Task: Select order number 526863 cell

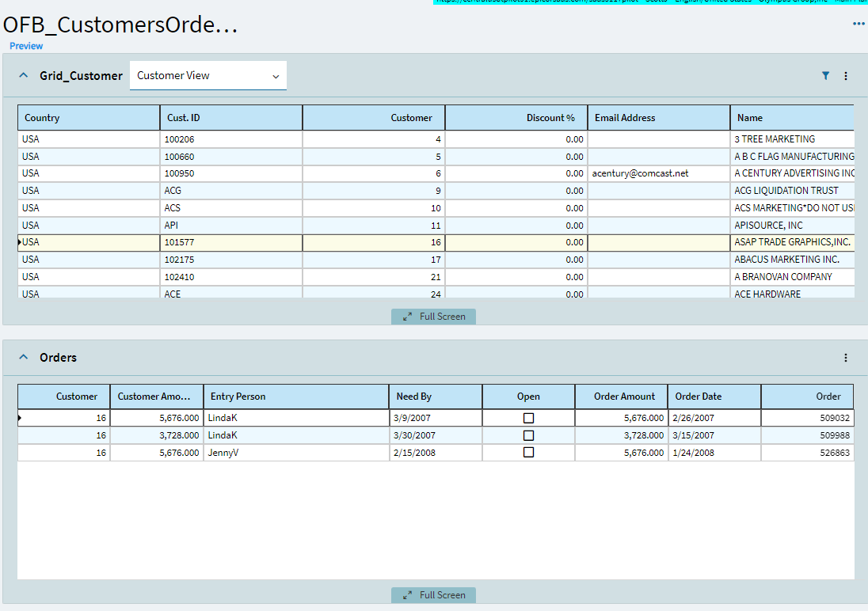Action: tap(808, 452)
